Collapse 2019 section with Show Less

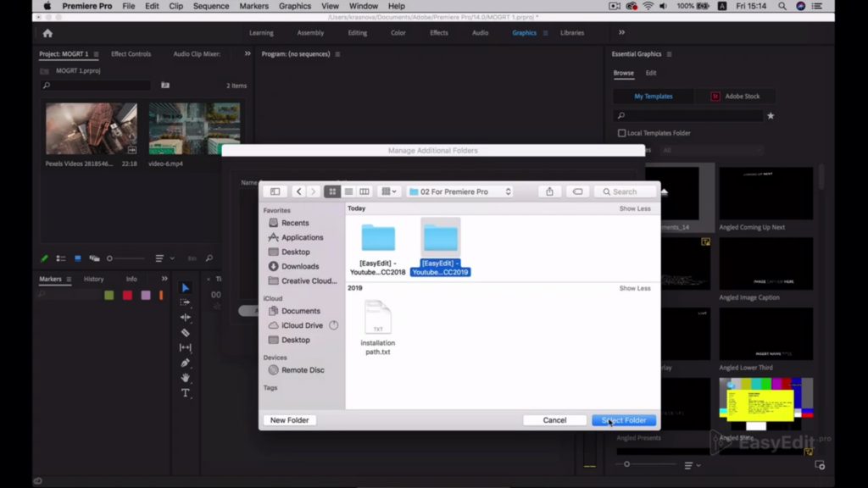[635, 288]
